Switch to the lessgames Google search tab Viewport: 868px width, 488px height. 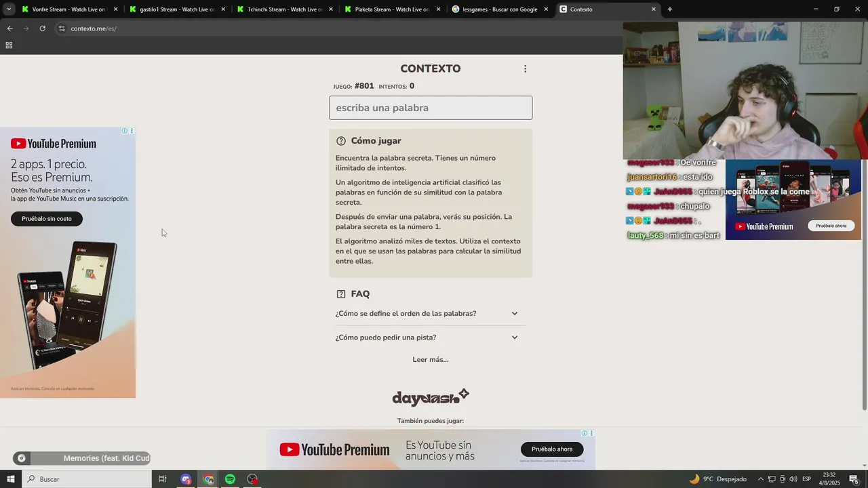pos(500,9)
